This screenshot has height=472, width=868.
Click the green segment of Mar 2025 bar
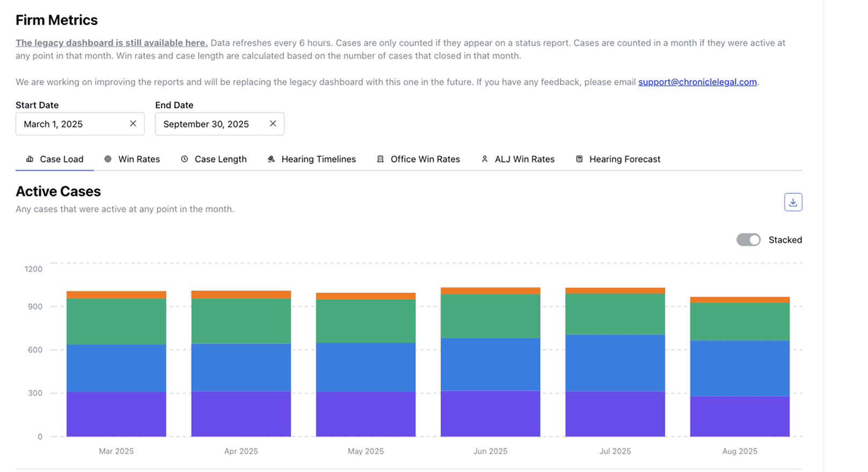coord(116,321)
